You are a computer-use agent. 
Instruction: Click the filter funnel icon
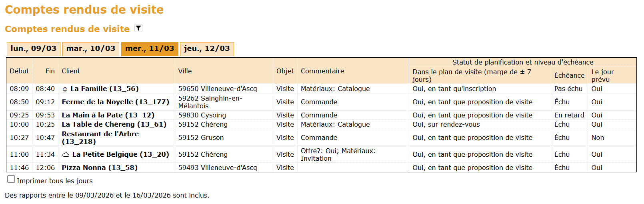[x=138, y=28]
